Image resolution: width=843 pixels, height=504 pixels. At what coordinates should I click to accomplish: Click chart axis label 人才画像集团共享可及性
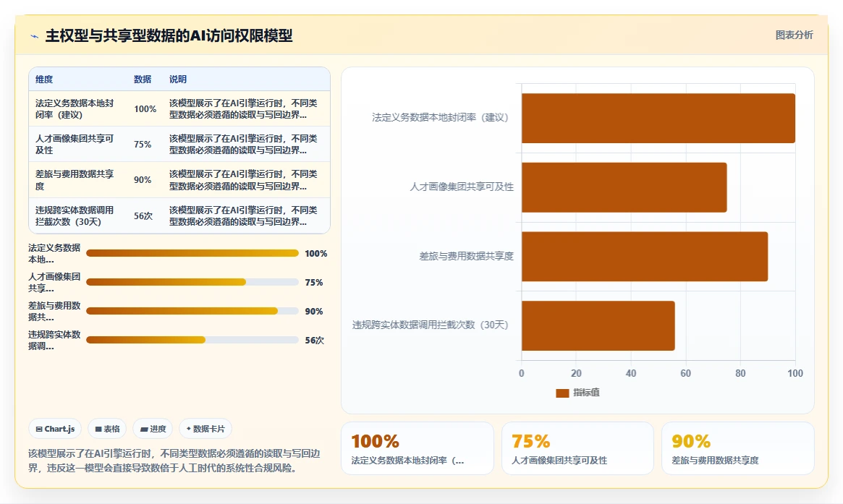click(461, 187)
